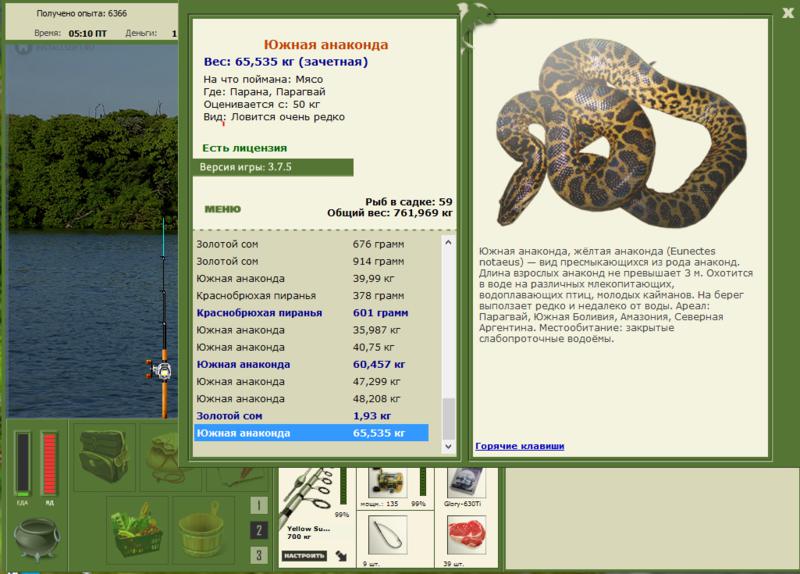
Task: Click the reel on the rod in the water scene
Action: click(x=160, y=370)
